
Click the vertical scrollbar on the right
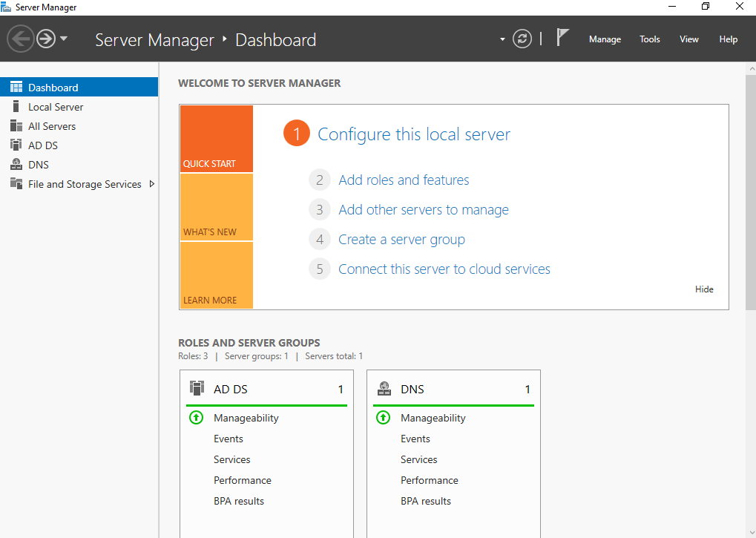(750, 193)
